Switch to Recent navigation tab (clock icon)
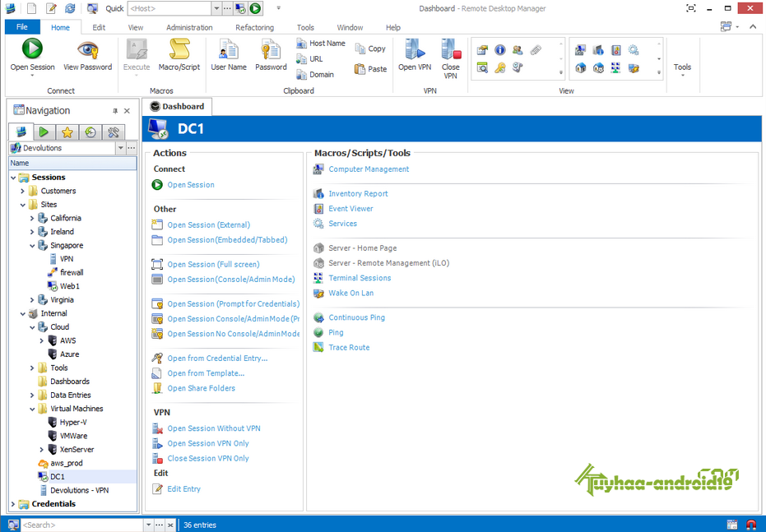Screen dimensions: 766x532 point(91,132)
